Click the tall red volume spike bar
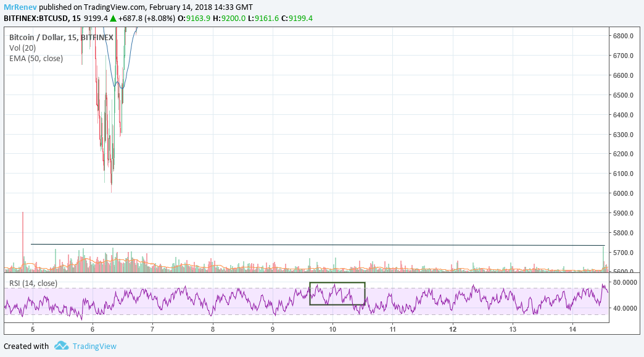The width and height of the screenshot is (644, 357). click(x=23, y=241)
